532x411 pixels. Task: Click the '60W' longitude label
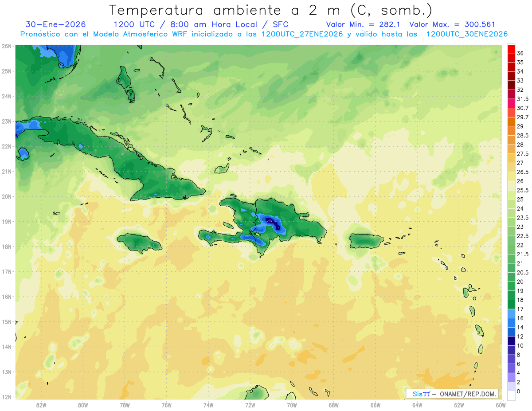[501, 405]
